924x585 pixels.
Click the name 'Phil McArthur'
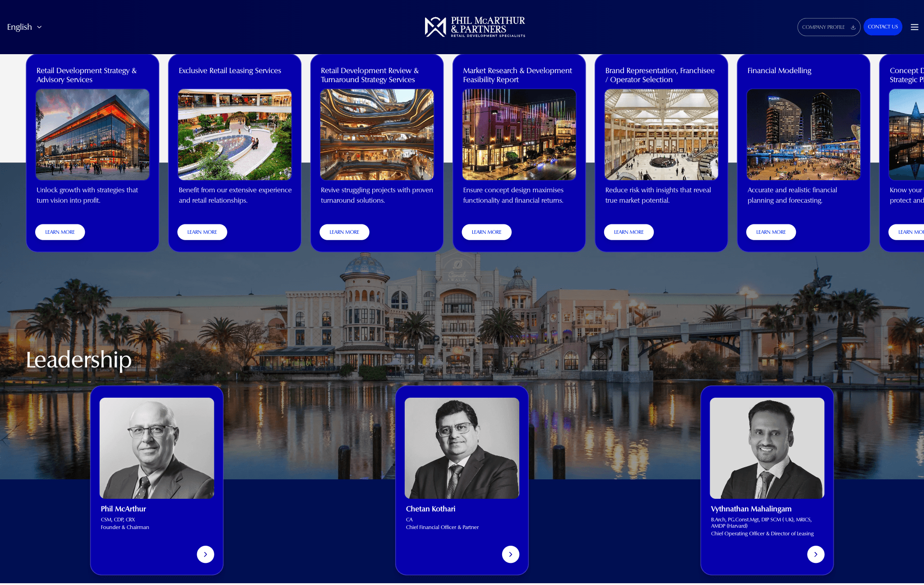[x=123, y=509]
